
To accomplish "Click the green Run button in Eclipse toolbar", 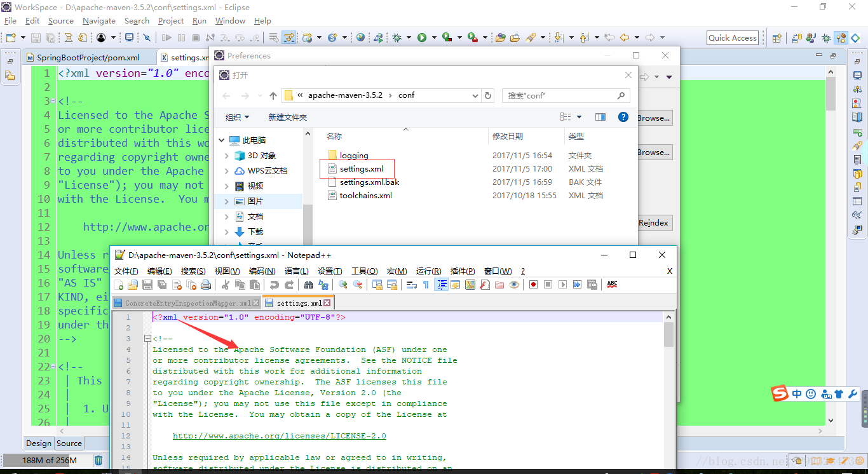I will 422,37.
